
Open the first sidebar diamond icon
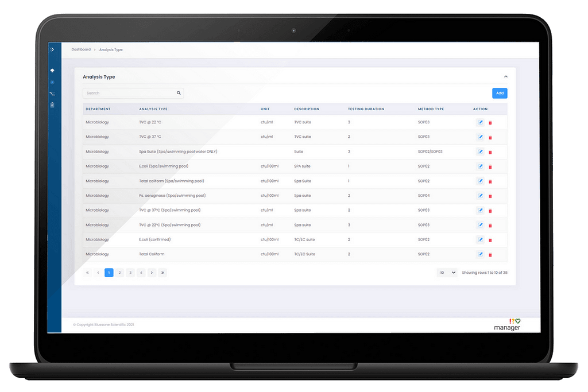[52, 70]
